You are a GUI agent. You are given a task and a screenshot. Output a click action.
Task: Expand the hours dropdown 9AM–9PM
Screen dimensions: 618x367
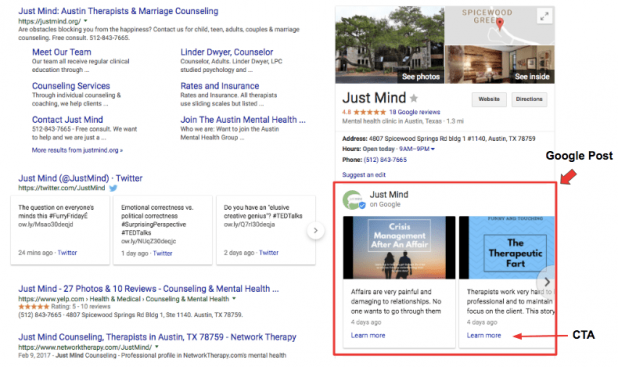[x=433, y=149]
